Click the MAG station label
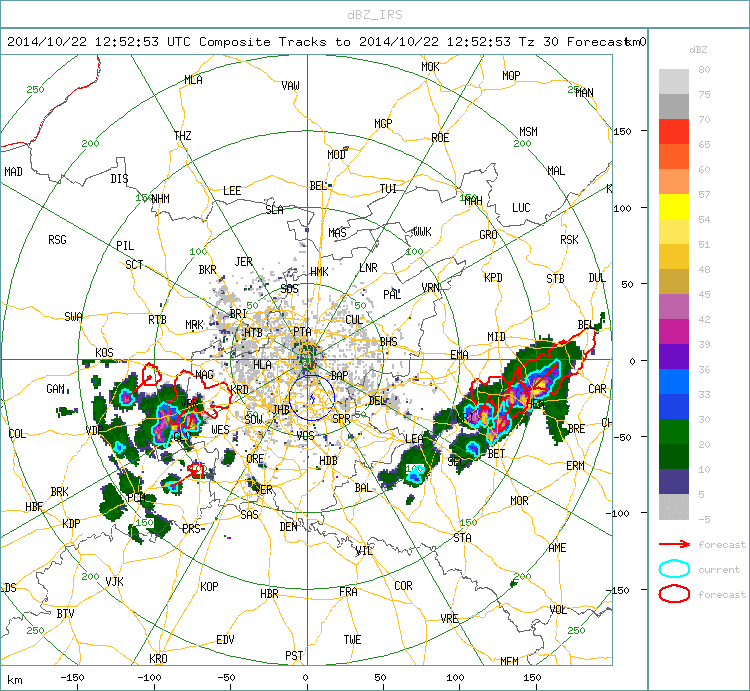 tap(204, 374)
